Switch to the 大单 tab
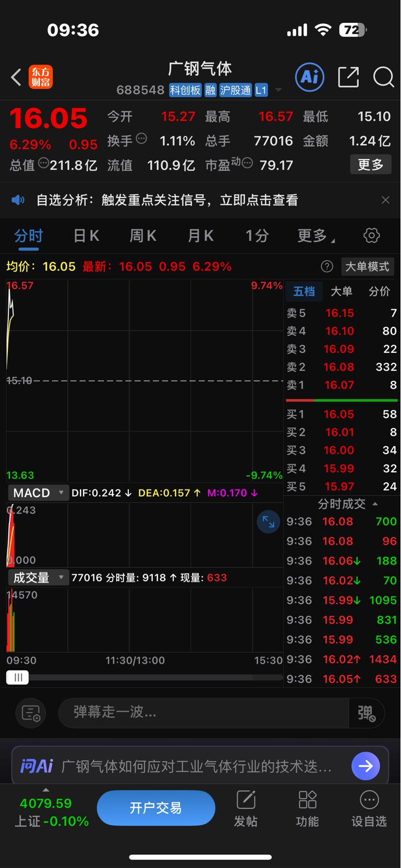The image size is (401, 868). point(342,291)
